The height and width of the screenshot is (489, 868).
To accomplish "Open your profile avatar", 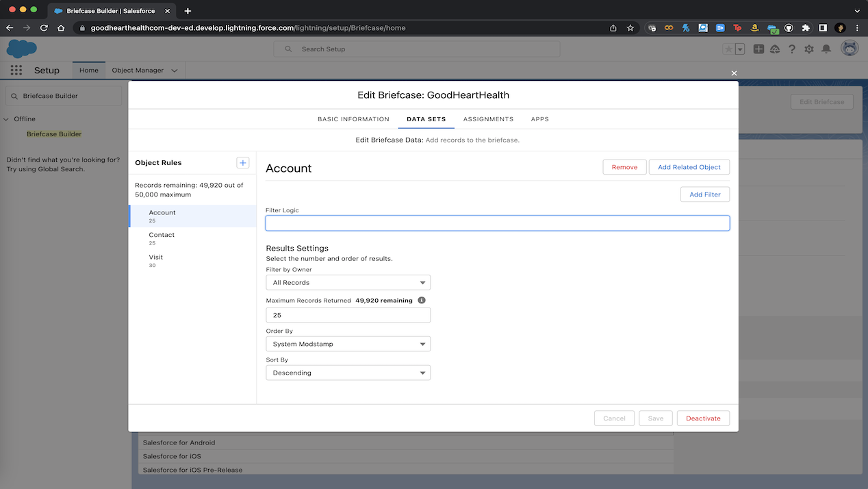I will pos(849,49).
